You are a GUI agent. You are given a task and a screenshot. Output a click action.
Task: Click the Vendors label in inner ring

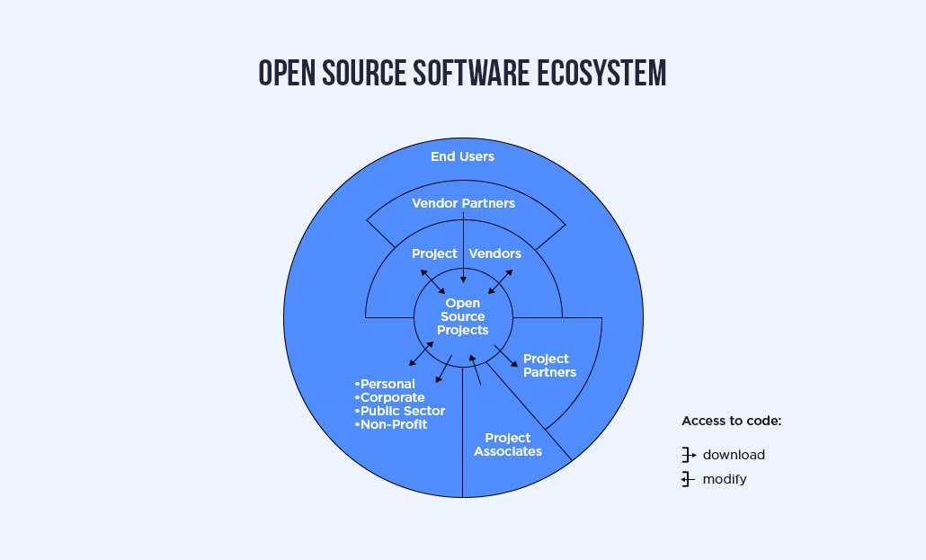(494, 253)
